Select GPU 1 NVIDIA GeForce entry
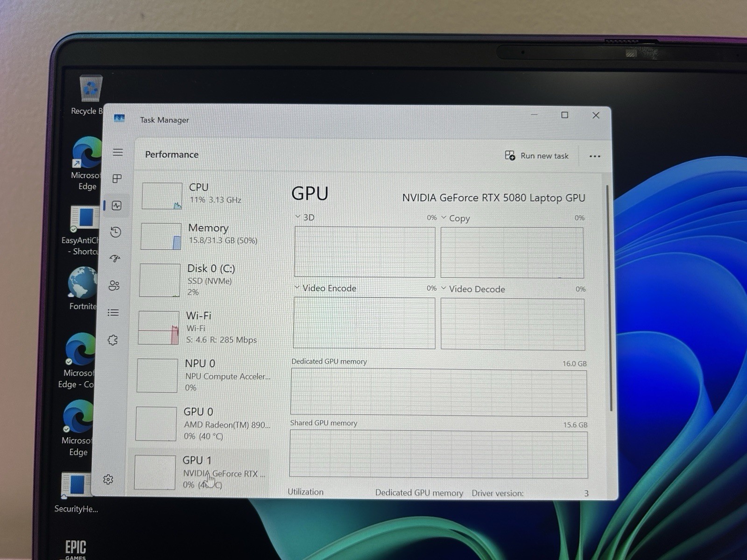 [x=200, y=472]
